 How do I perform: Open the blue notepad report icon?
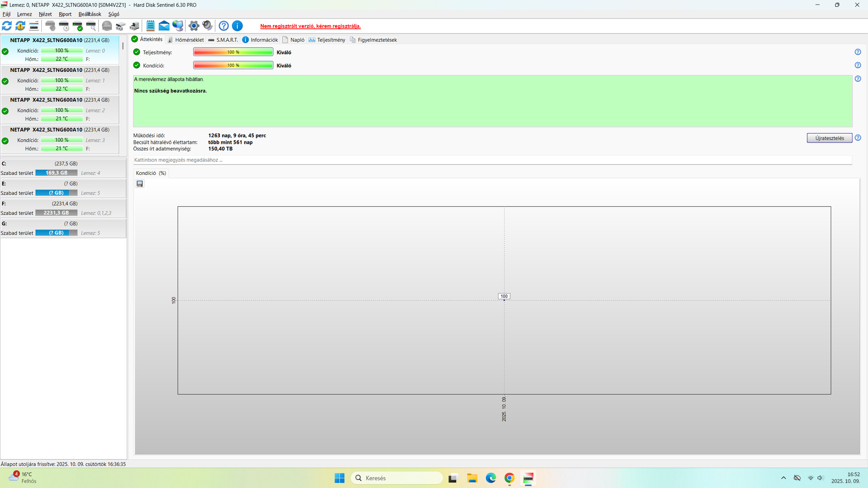(150, 26)
